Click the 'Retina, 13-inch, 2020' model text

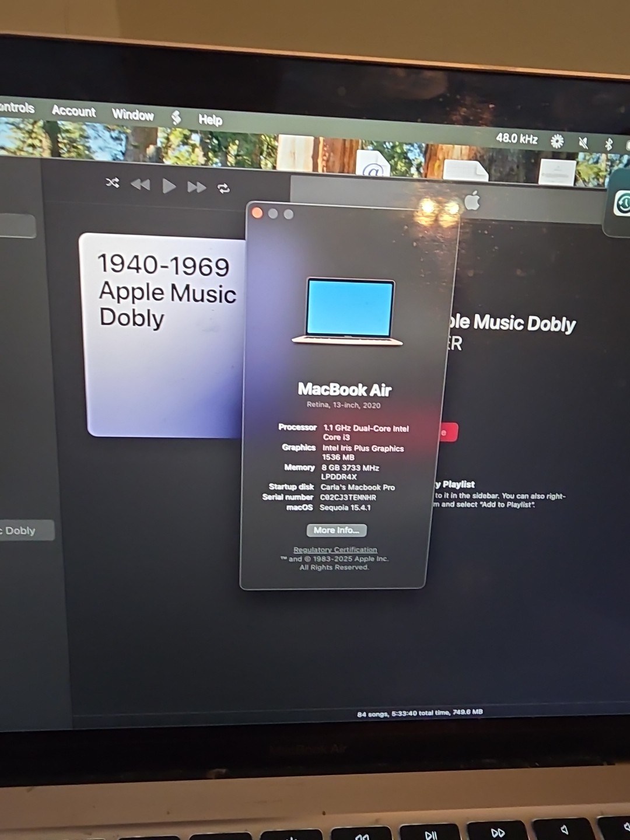click(344, 405)
